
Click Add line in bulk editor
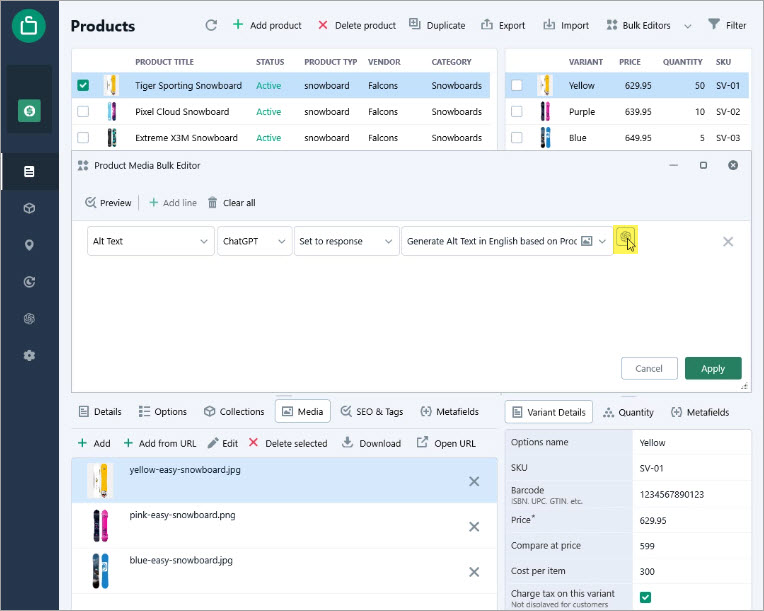pos(173,203)
